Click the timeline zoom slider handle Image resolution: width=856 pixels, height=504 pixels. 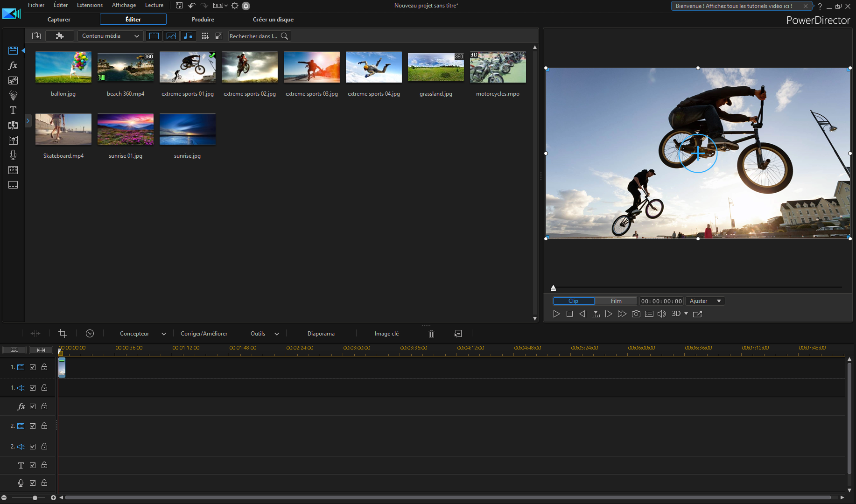[x=35, y=498]
